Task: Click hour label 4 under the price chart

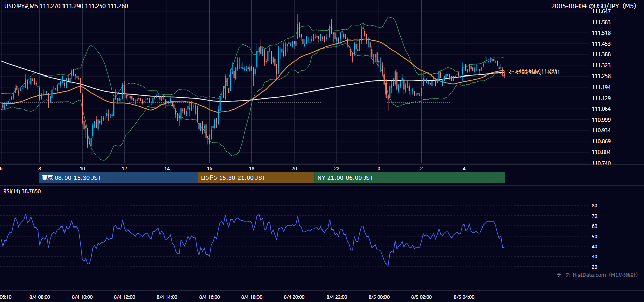Action: coord(464,169)
